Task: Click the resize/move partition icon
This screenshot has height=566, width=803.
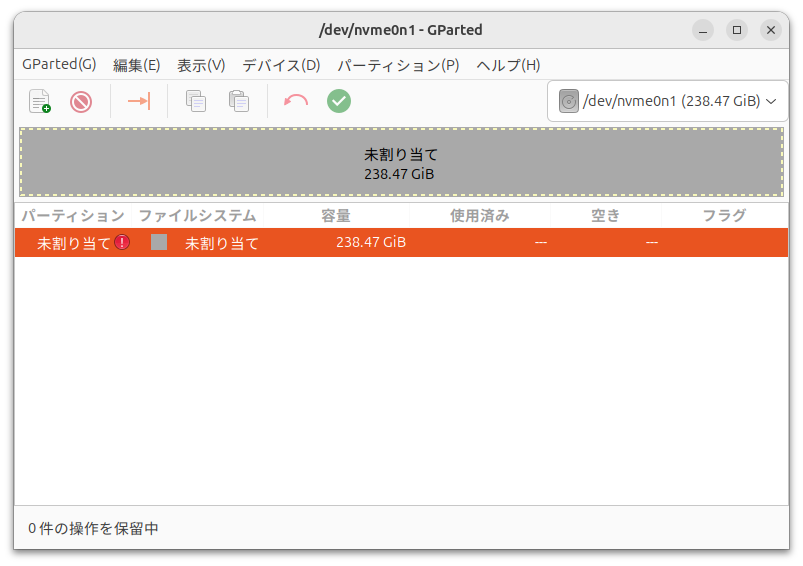Action: [138, 101]
